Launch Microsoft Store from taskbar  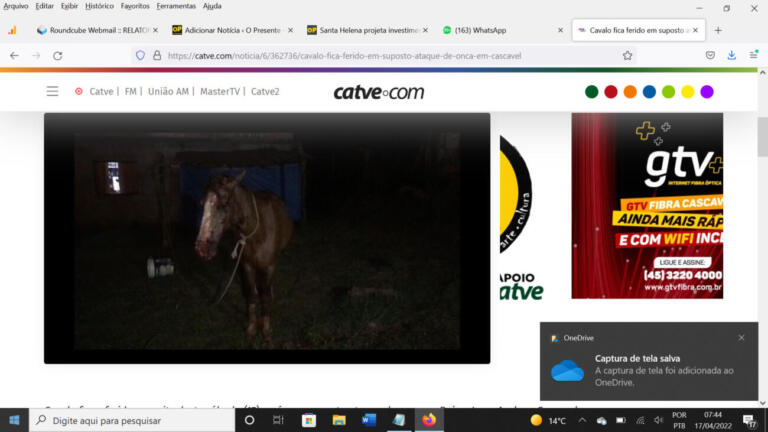(x=309, y=420)
